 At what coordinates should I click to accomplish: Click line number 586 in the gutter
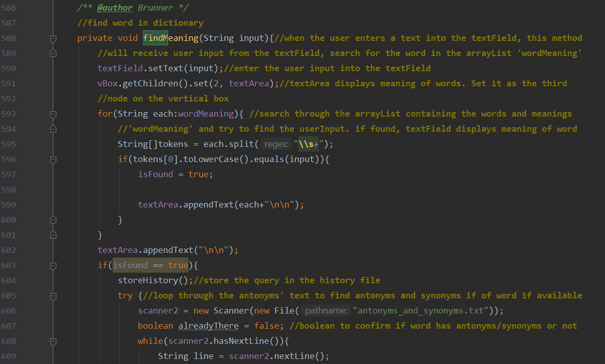coord(9,8)
